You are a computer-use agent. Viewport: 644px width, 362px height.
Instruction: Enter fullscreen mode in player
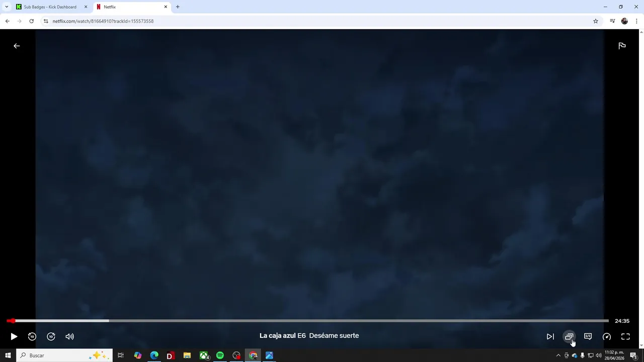(x=625, y=336)
